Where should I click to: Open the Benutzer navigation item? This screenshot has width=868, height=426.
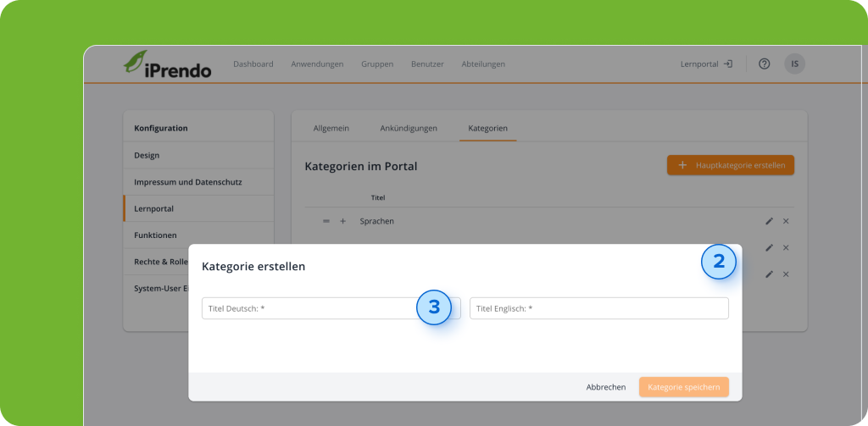coord(427,64)
